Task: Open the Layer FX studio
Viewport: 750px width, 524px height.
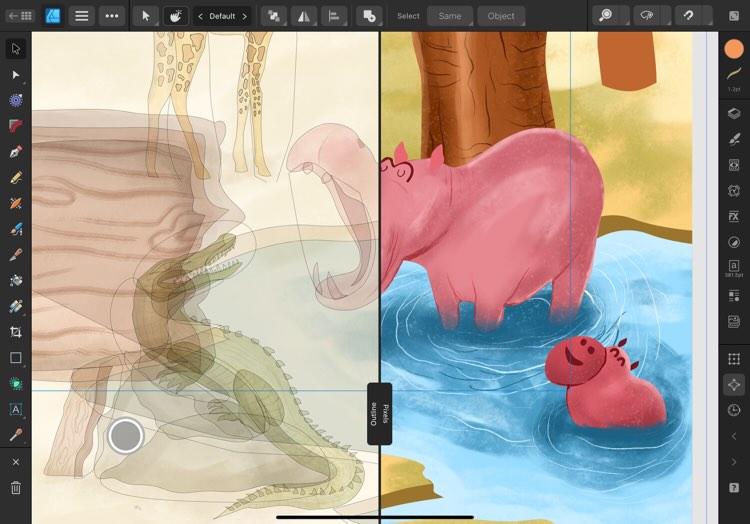Action: 734,216
